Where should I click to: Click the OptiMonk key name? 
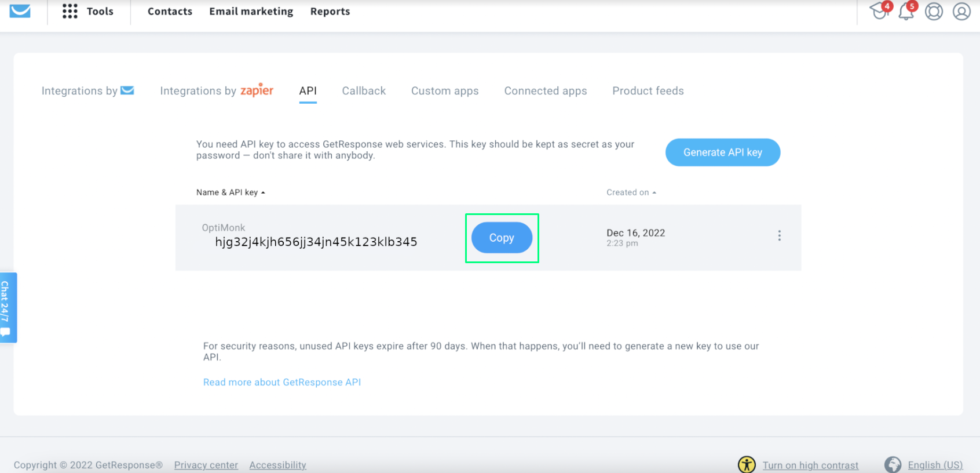click(224, 227)
